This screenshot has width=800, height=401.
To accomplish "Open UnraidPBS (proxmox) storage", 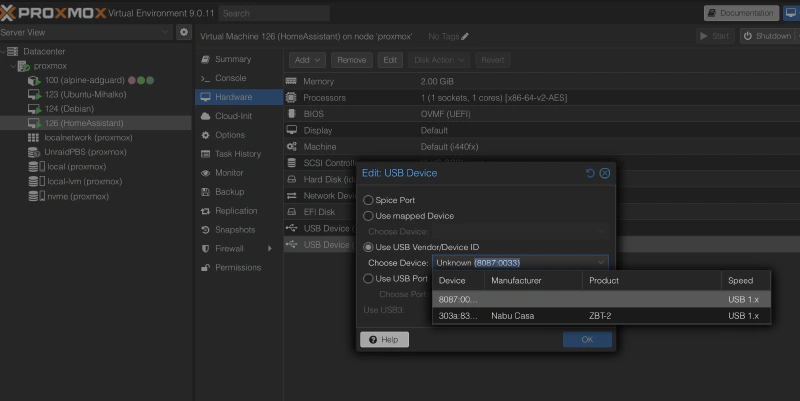I will 85,152.
